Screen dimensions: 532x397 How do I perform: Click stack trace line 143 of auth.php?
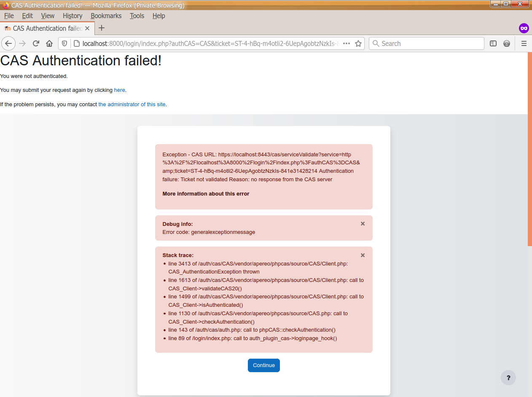252,330
